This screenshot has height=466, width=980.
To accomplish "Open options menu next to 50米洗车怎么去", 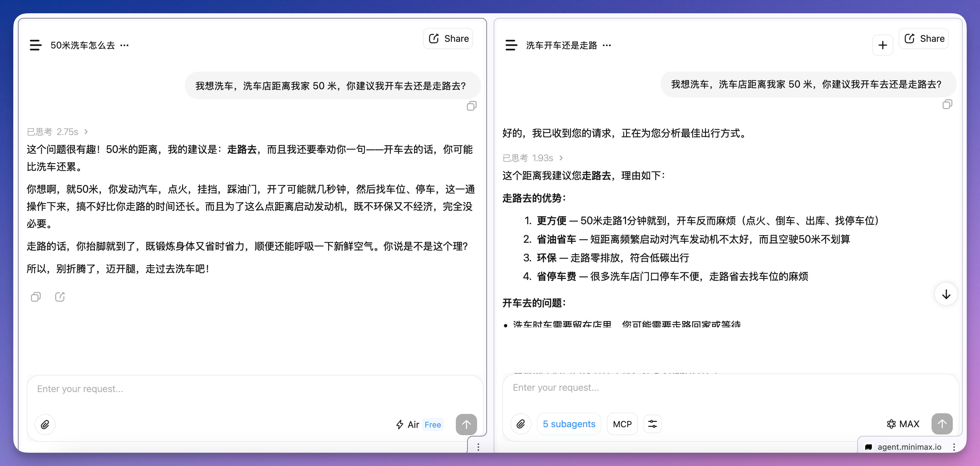I will pyautogui.click(x=124, y=45).
